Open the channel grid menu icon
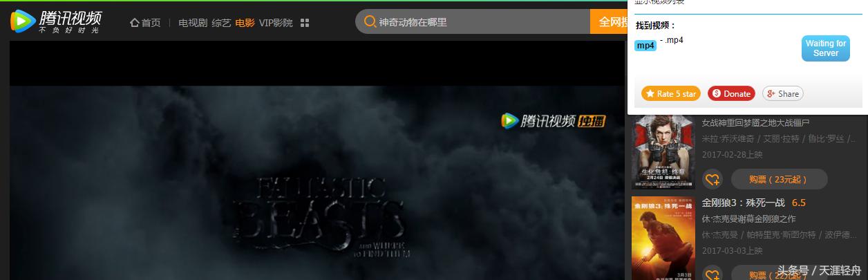 coord(305,23)
